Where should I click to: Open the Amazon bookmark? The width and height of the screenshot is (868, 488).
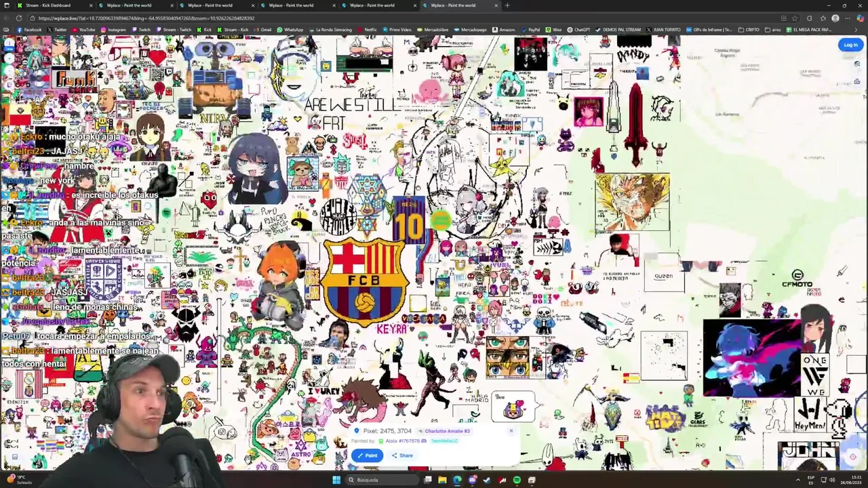[x=504, y=30]
